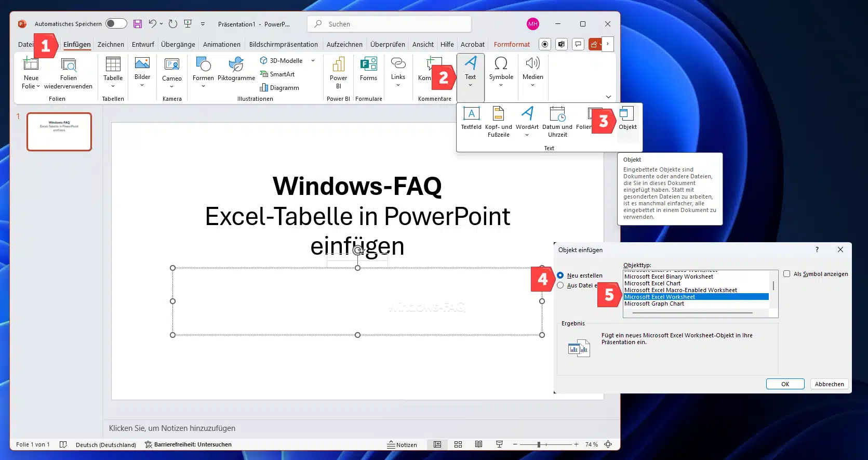Enable 'Als Symbol anzeigen' checkbox
The image size is (868, 460).
786,274
